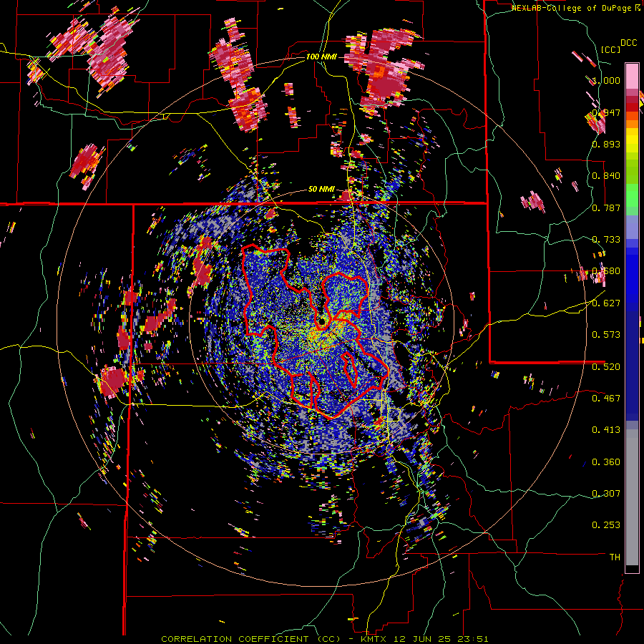Image resolution: width=644 pixels, height=644 pixels.
Task: Select the 0.840 color scale value
Action: 606,176
